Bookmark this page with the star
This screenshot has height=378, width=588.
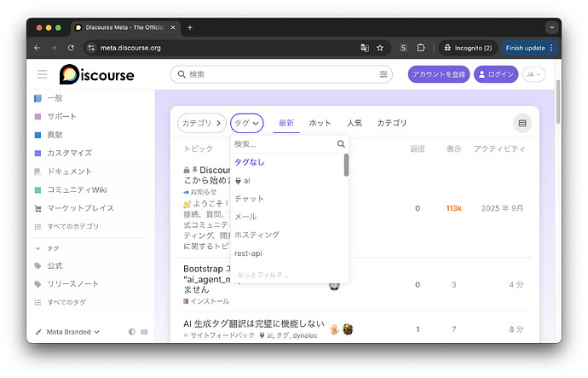click(x=380, y=48)
